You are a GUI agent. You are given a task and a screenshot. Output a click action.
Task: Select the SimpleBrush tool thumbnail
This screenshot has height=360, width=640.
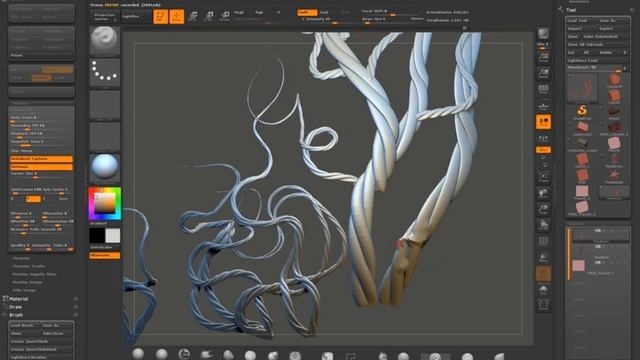click(x=582, y=111)
